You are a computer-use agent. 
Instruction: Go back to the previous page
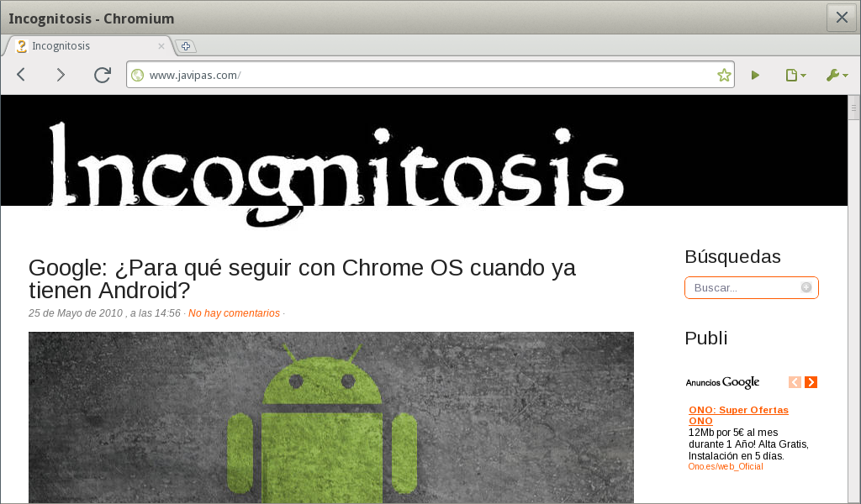pyautogui.click(x=21, y=75)
